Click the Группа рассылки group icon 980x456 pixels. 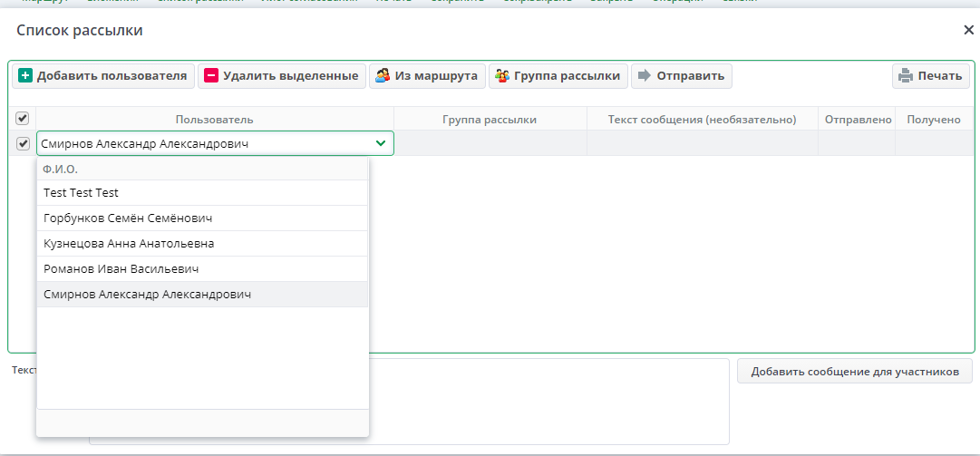(502, 76)
